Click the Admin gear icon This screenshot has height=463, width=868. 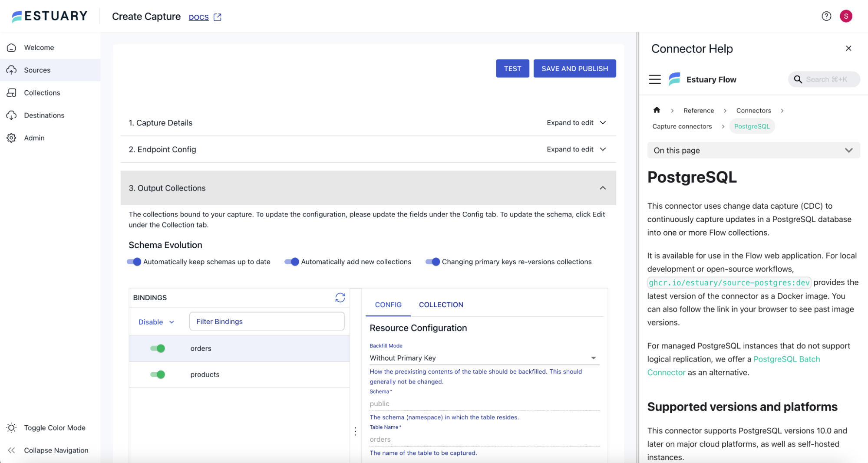tap(12, 138)
